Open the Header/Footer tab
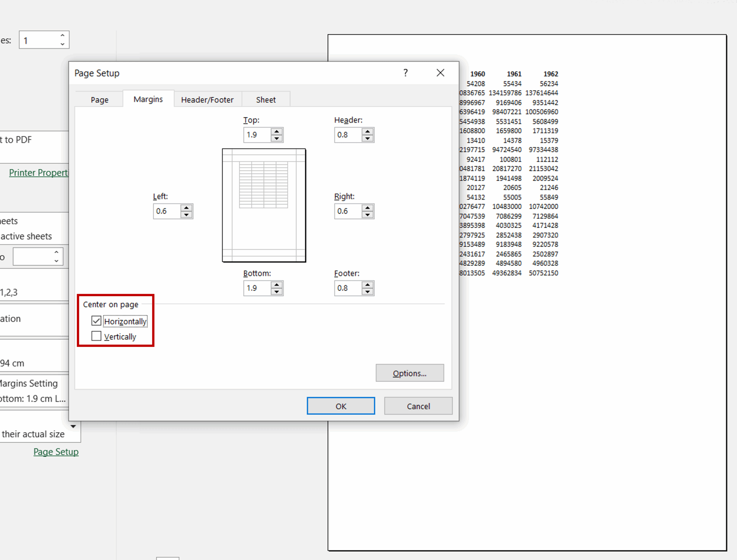Screen dimensions: 737x560 click(207, 100)
